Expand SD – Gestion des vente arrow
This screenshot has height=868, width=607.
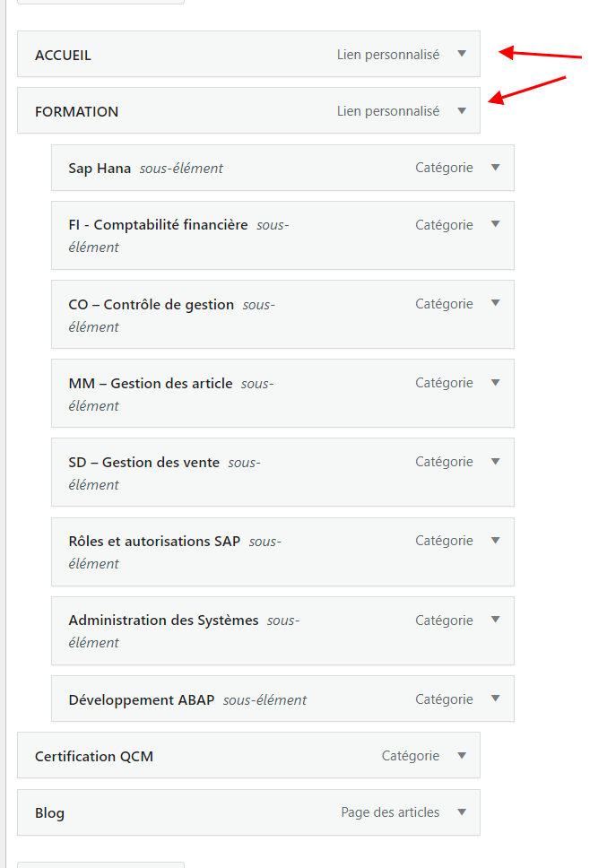pyautogui.click(x=496, y=462)
